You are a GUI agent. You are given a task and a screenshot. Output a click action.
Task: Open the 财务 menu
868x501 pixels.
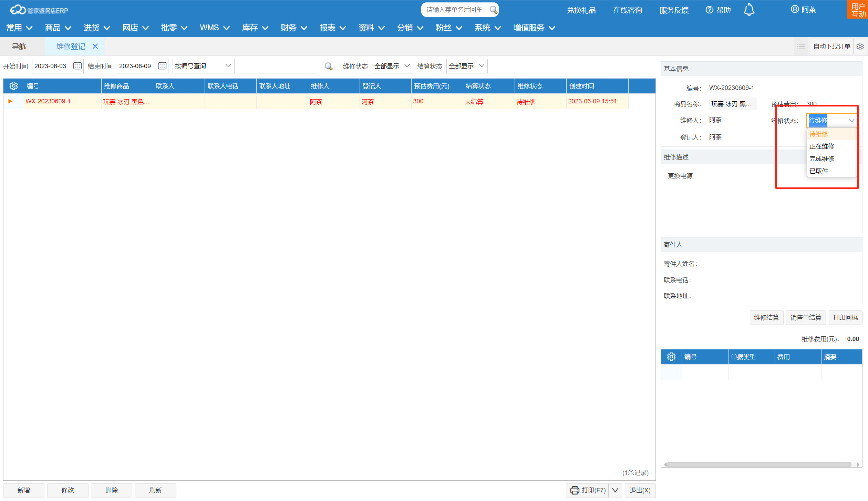coord(293,28)
